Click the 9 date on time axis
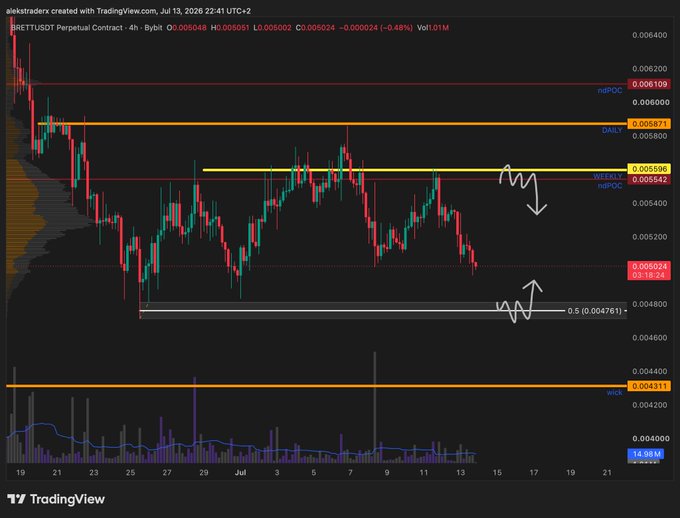Viewport: 680px width, 518px height. (387, 472)
